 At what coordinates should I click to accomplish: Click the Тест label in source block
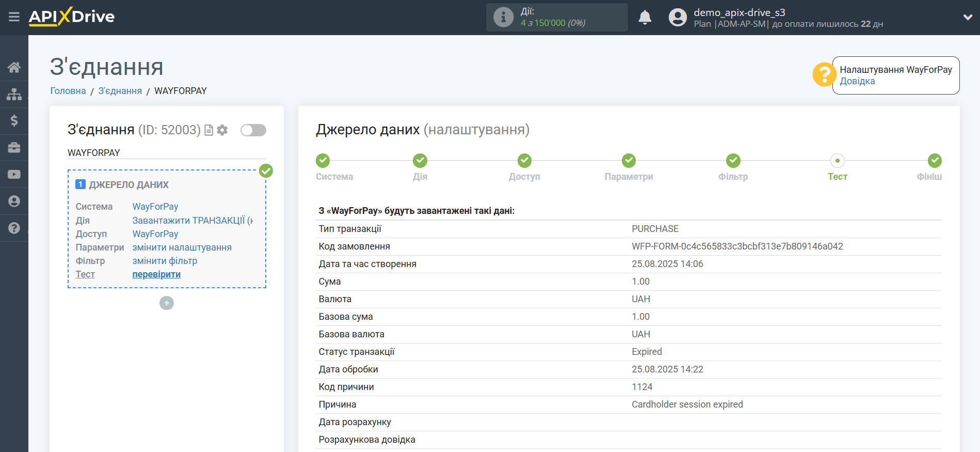tap(85, 274)
